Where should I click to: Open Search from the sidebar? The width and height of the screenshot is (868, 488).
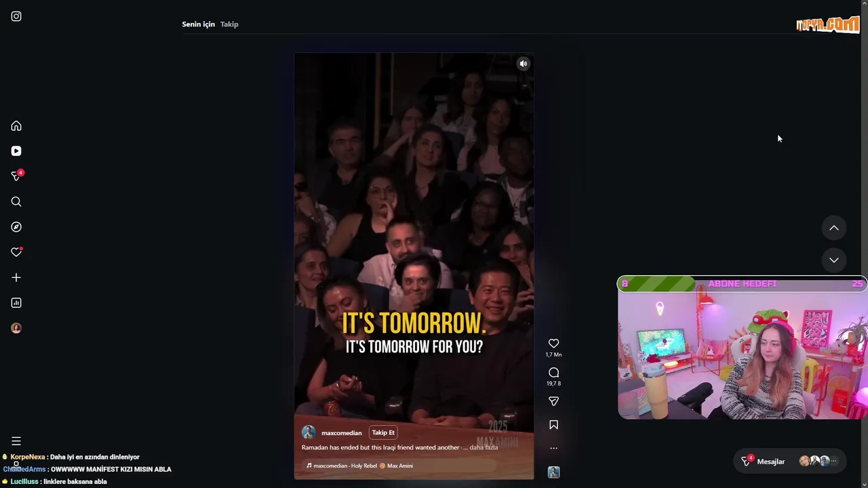tap(16, 201)
